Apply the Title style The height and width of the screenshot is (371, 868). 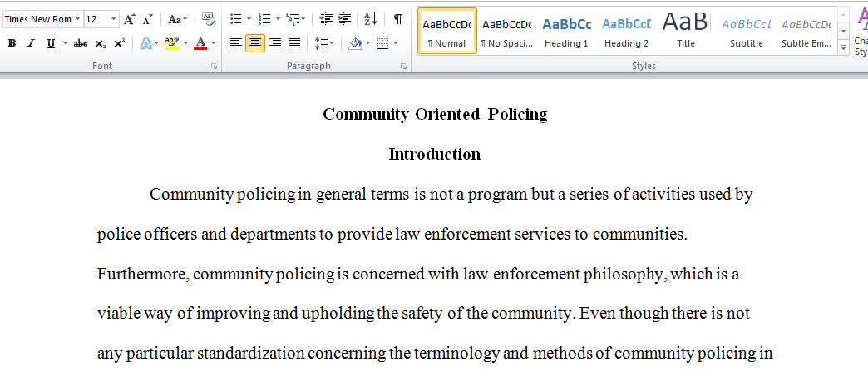tap(686, 31)
